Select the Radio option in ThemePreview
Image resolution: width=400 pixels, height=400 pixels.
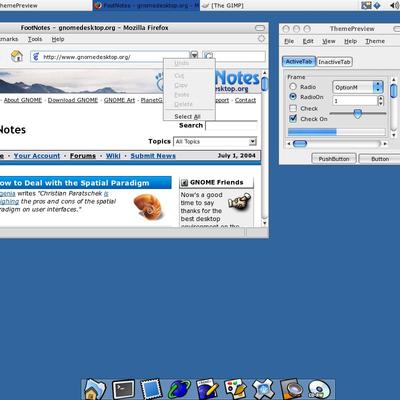(x=293, y=87)
